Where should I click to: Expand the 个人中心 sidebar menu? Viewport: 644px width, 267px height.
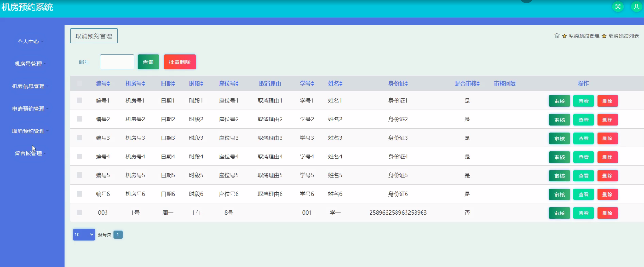[30, 42]
